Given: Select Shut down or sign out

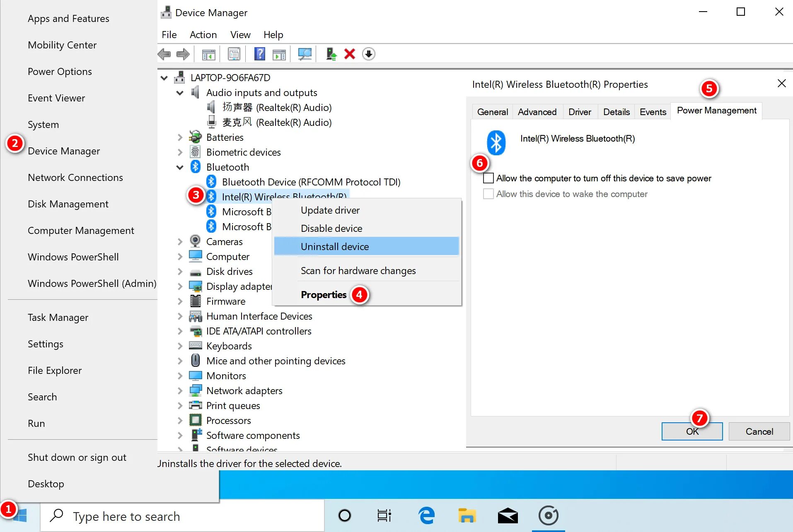Looking at the screenshot, I should [77, 457].
